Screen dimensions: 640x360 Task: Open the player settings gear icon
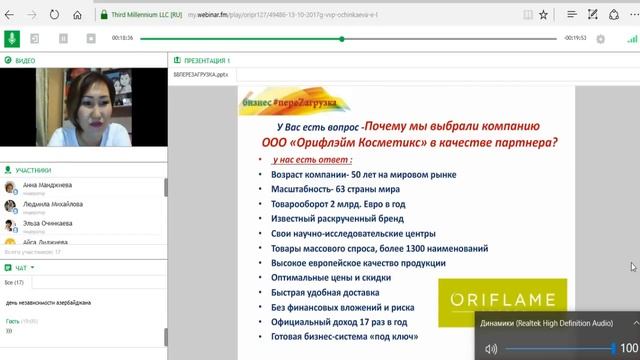pyautogui.click(x=600, y=39)
